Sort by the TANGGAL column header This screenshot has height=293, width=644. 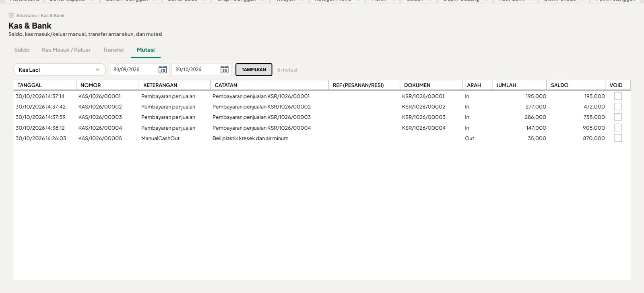click(45, 85)
